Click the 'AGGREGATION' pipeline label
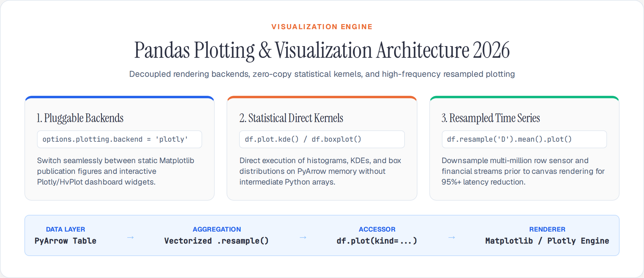644x278 pixels. (x=217, y=229)
